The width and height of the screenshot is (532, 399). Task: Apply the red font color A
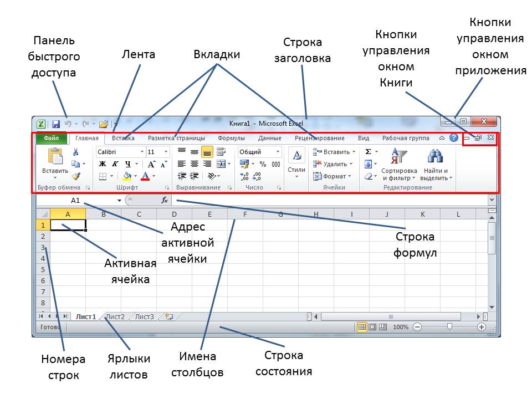pos(145,176)
